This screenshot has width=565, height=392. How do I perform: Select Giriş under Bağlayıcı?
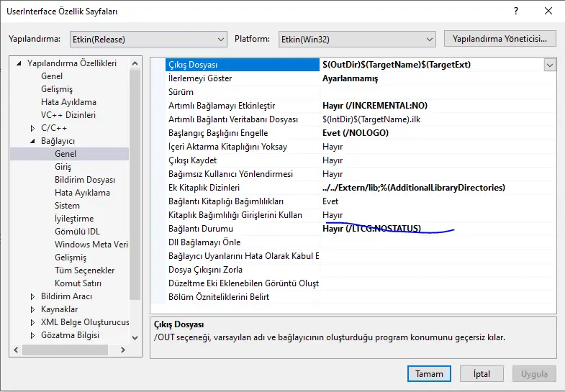(x=63, y=167)
